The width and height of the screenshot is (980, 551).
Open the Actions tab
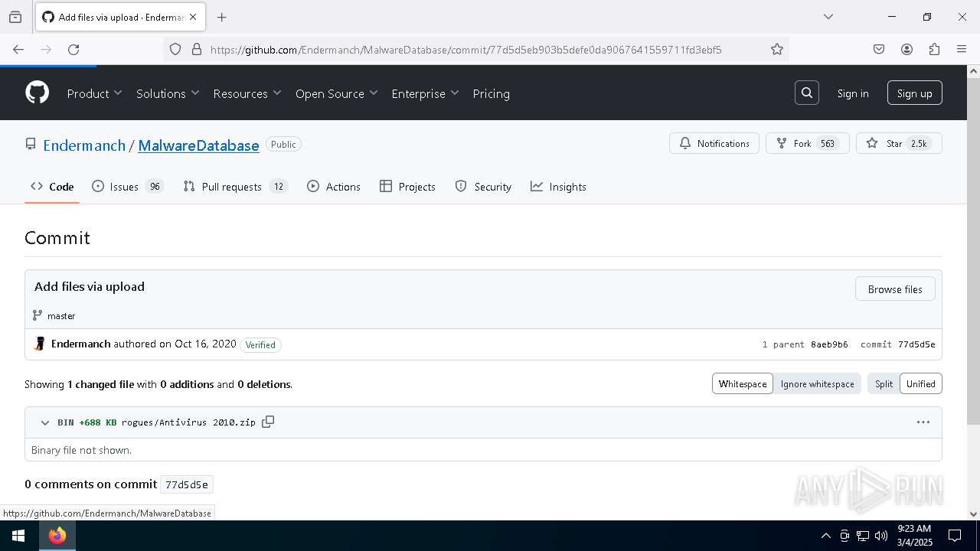[334, 187]
